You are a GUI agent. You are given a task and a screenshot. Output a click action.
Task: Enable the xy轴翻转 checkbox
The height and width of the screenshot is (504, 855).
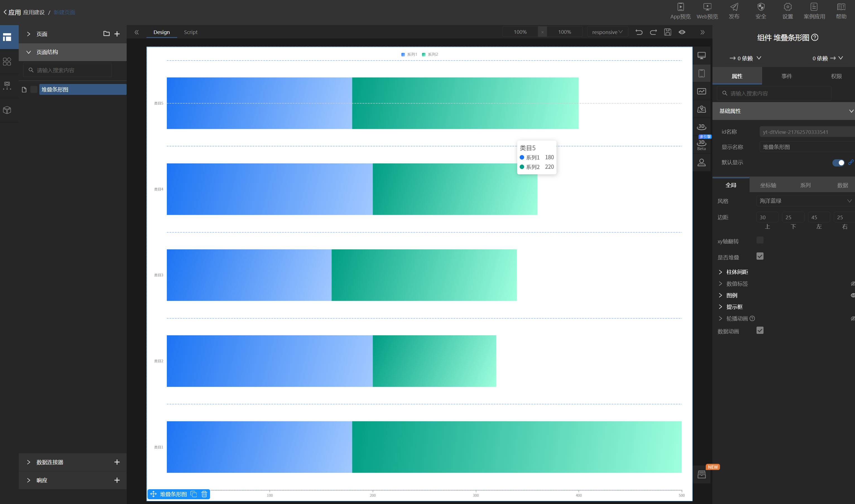pyautogui.click(x=760, y=240)
